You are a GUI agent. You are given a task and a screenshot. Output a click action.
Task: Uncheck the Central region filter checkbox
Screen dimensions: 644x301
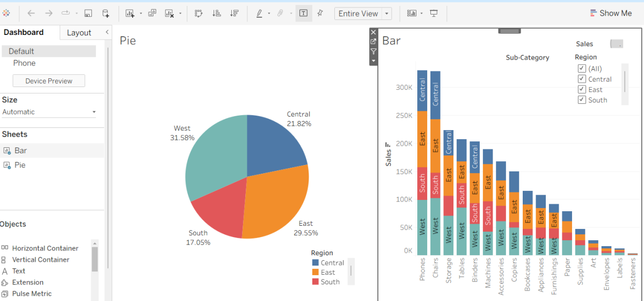[x=582, y=79]
